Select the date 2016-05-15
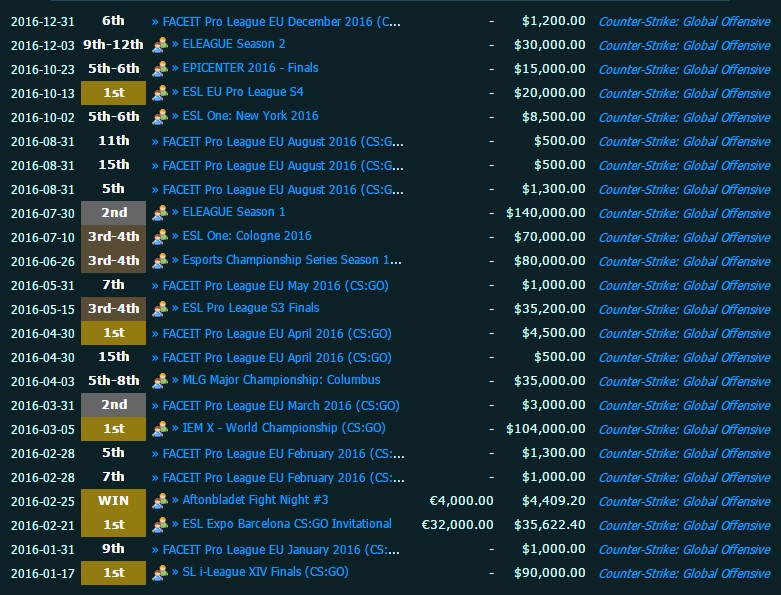This screenshot has width=781, height=595. [x=43, y=310]
